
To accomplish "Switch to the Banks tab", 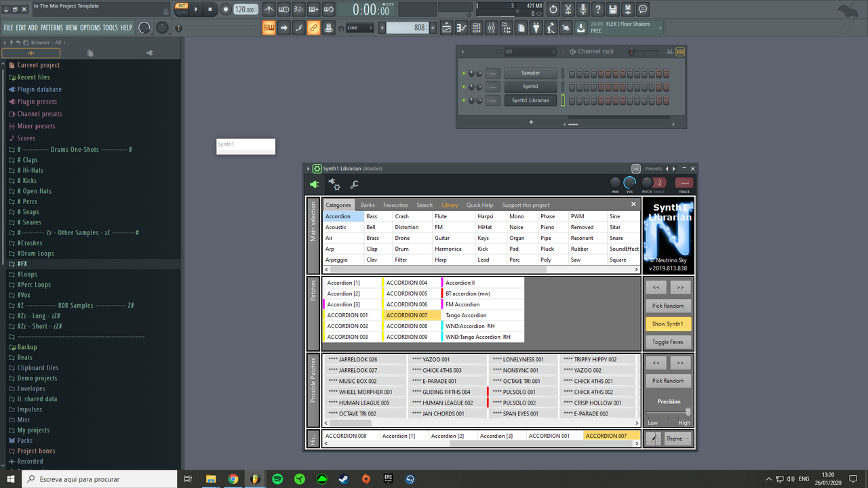I will (368, 205).
